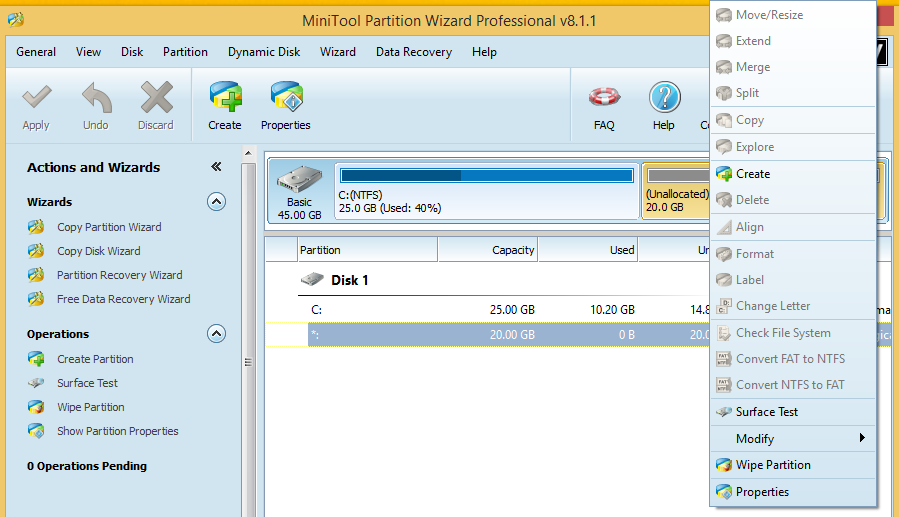Choose Wipe Partition in Operations panel
Viewport: 899px width, 517px height.
pos(91,407)
